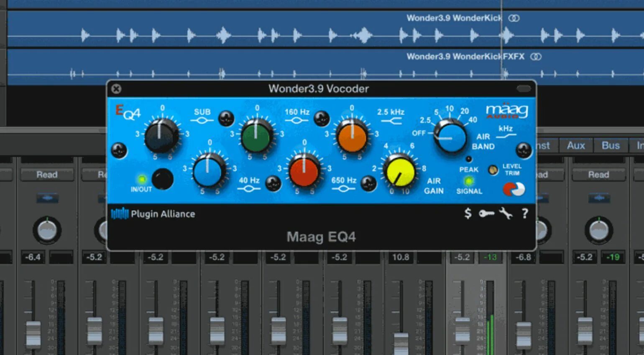Click the blue AIR BAND frequency selector knob
The width and height of the screenshot is (644, 355).
tap(450, 136)
